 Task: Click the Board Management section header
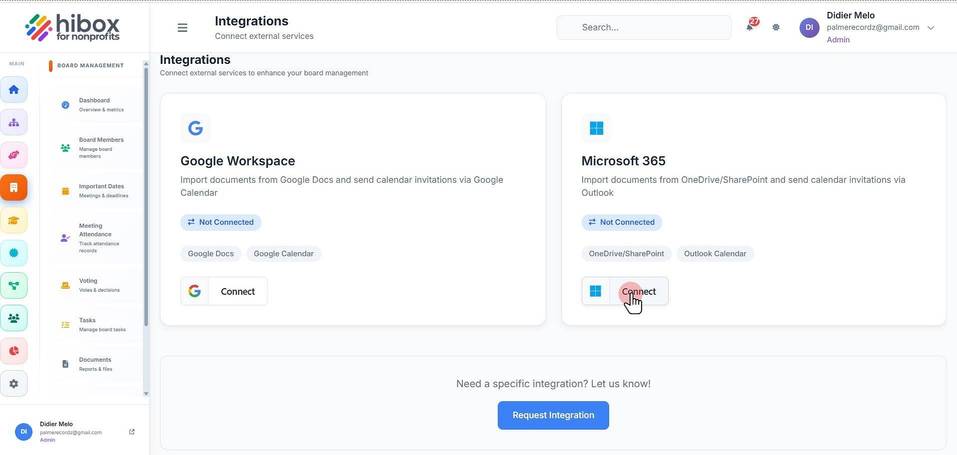(x=90, y=65)
